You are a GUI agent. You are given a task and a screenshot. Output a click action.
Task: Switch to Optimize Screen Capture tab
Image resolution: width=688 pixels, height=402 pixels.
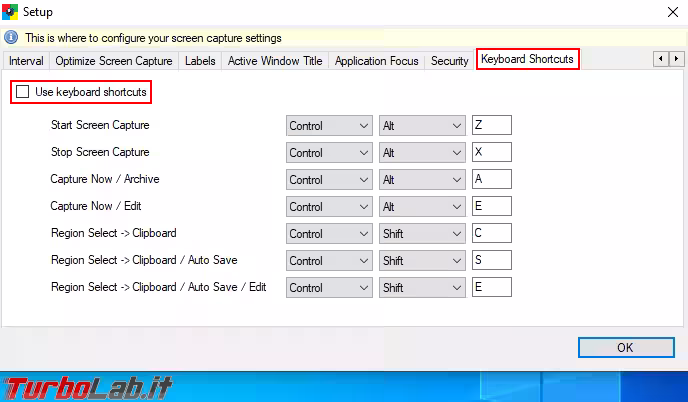tap(114, 61)
